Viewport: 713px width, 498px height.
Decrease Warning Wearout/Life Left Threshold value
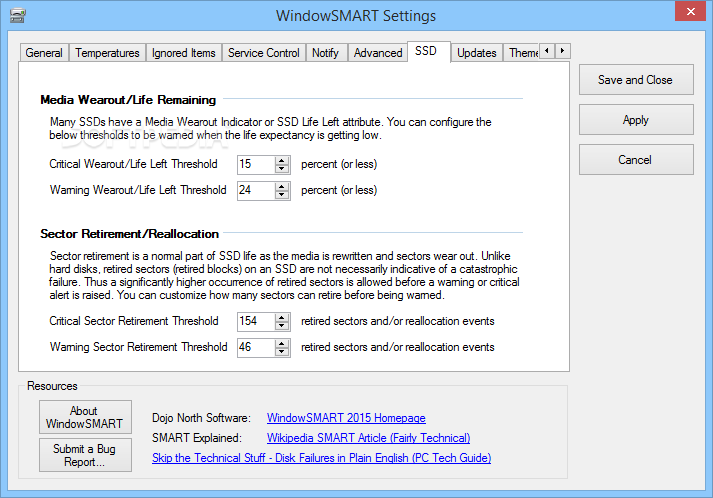tap(282, 194)
